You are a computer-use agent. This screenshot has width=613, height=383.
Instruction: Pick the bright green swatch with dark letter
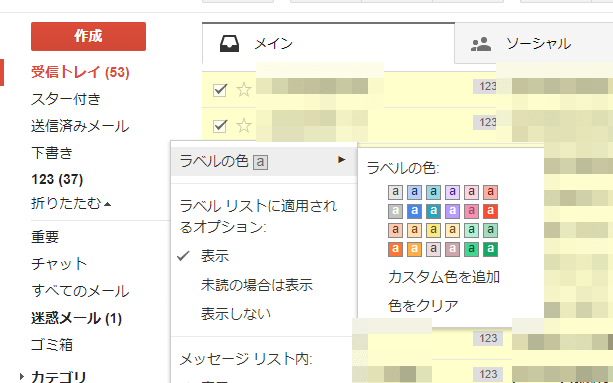471,249
